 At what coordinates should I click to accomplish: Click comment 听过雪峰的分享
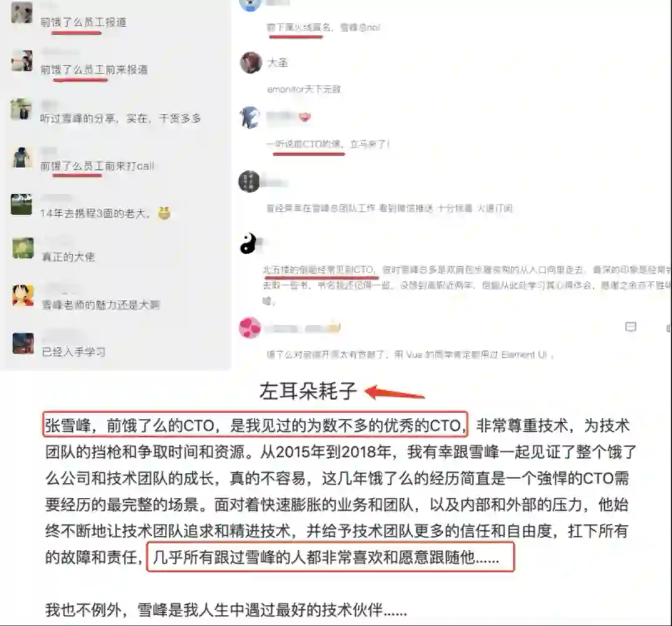tap(121, 118)
